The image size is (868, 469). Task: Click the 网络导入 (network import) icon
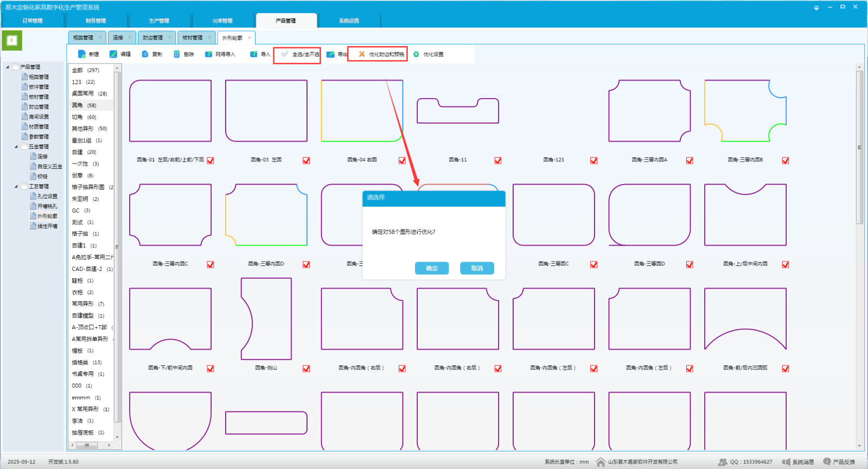tap(208, 54)
